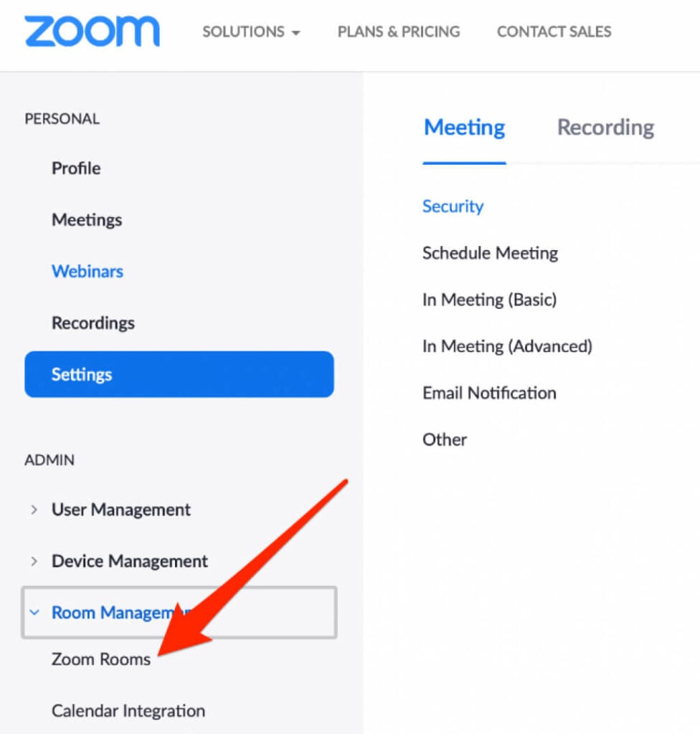Jump to Security settings section
Image resolution: width=700 pixels, height=734 pixels.
[x=453, y=206]
